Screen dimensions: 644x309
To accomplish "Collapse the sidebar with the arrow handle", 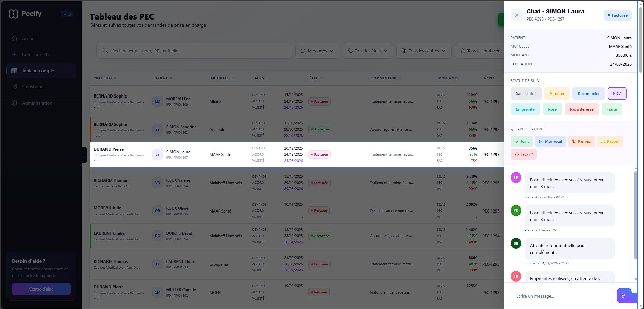I will (x=84, y=155).
